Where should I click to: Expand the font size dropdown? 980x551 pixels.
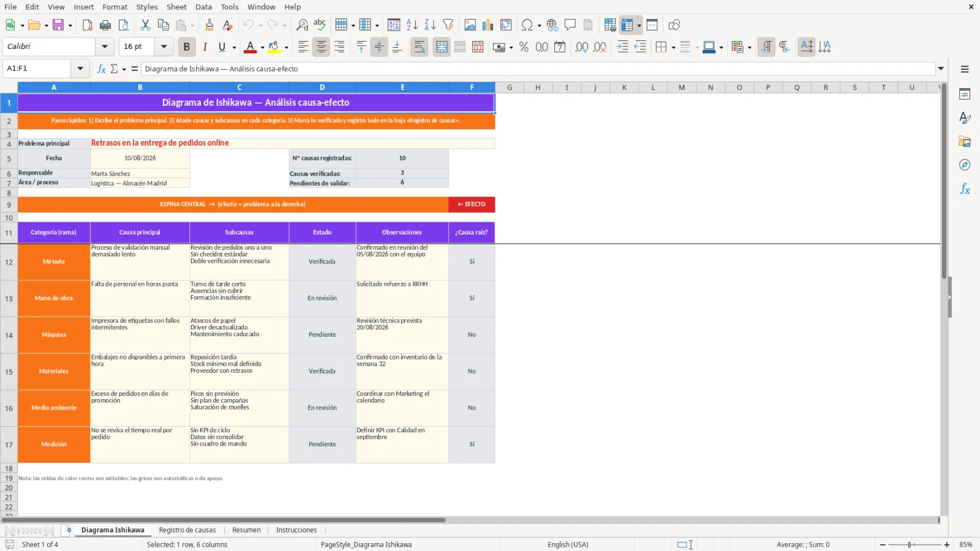pos(164,47)
